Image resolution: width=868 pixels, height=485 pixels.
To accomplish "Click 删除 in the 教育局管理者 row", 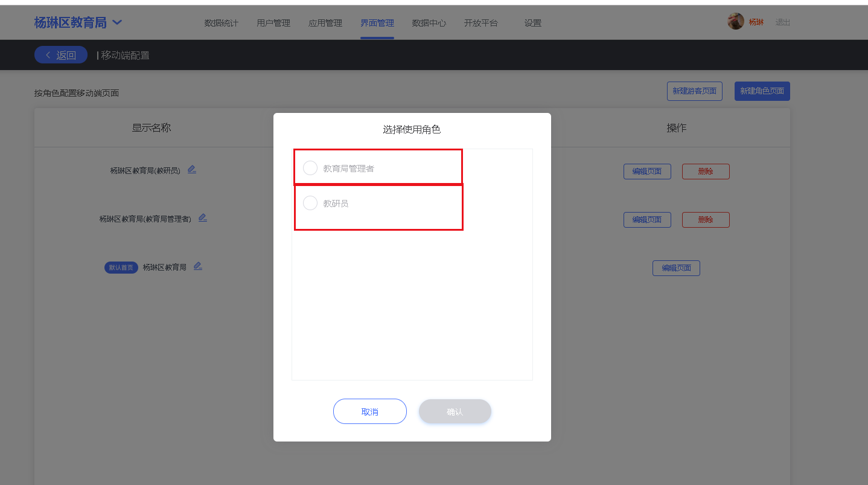I will [706, 220].
